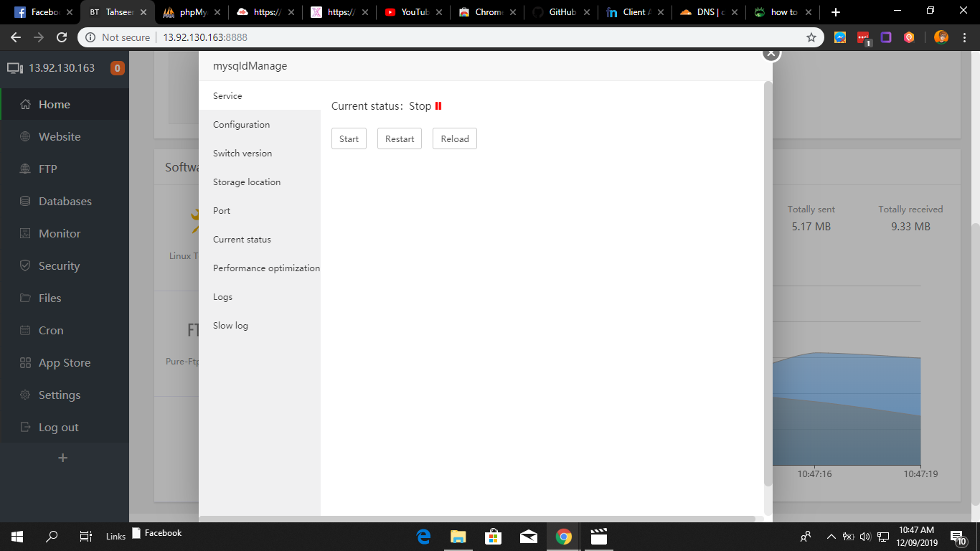Open the Configuration tab
980x551 pixels.
(x=241, y=125)
